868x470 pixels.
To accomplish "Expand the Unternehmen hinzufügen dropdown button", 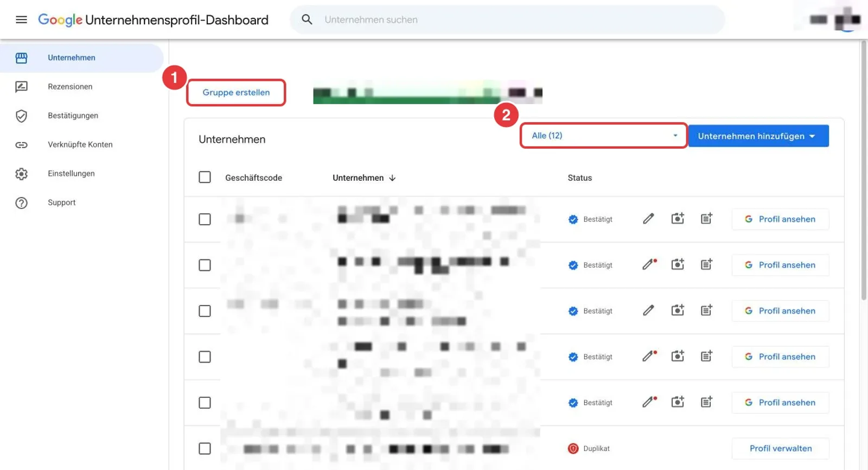I will [x=758, y=136].
